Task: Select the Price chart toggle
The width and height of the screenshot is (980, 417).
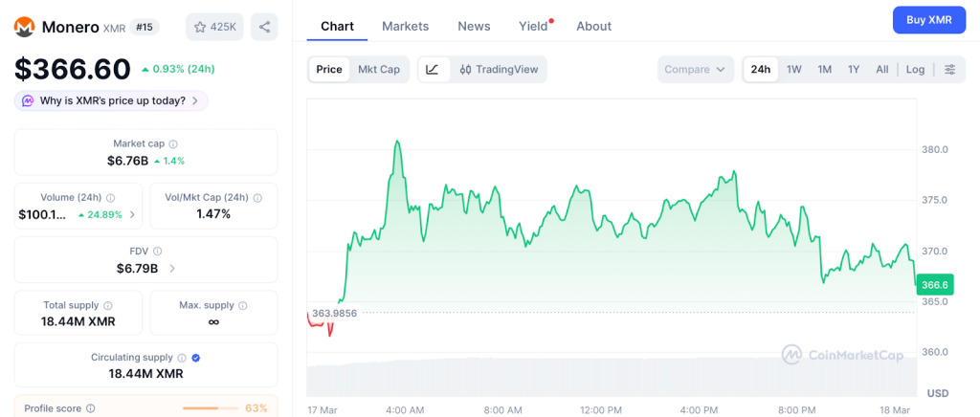Action: click(329, 69)
